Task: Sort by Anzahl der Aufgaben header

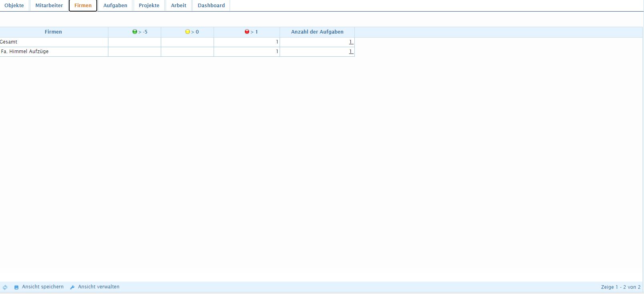Action: tap(317, 32)
